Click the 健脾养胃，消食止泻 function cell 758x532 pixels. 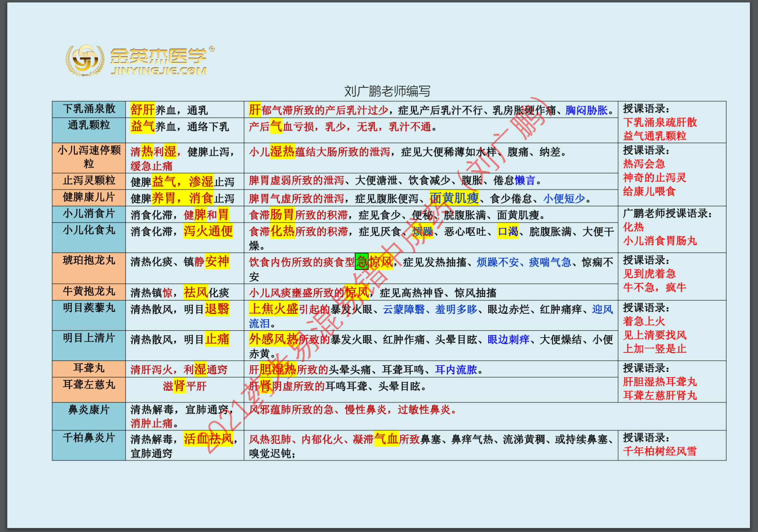185,198
